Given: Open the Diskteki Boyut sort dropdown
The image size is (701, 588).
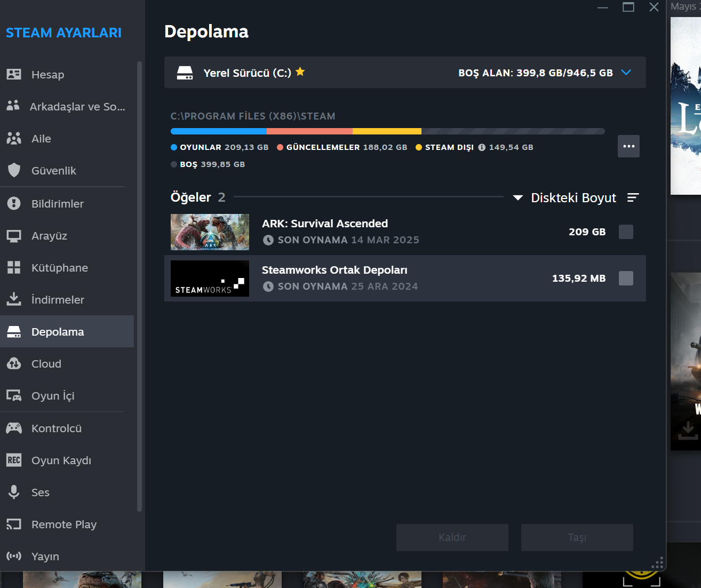Looking at the screenshot, I should click(565, 198).
